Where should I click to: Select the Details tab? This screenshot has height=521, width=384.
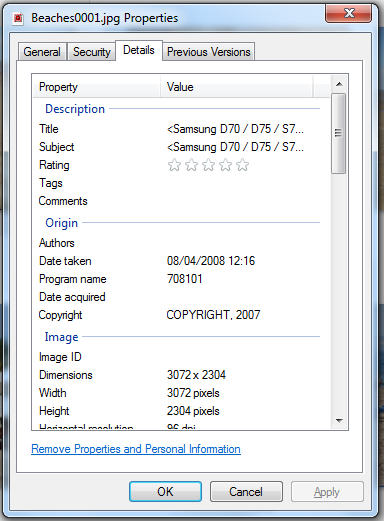click(139, 50)
